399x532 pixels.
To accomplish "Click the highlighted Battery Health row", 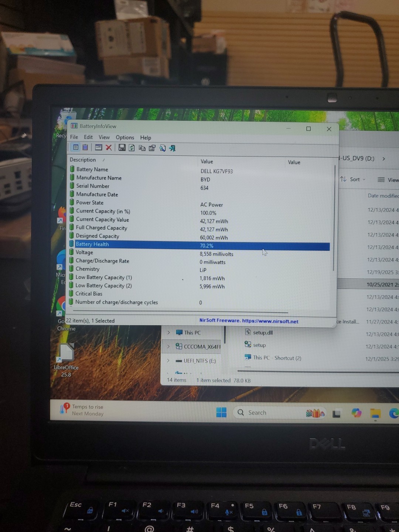I will click(199, 245).
